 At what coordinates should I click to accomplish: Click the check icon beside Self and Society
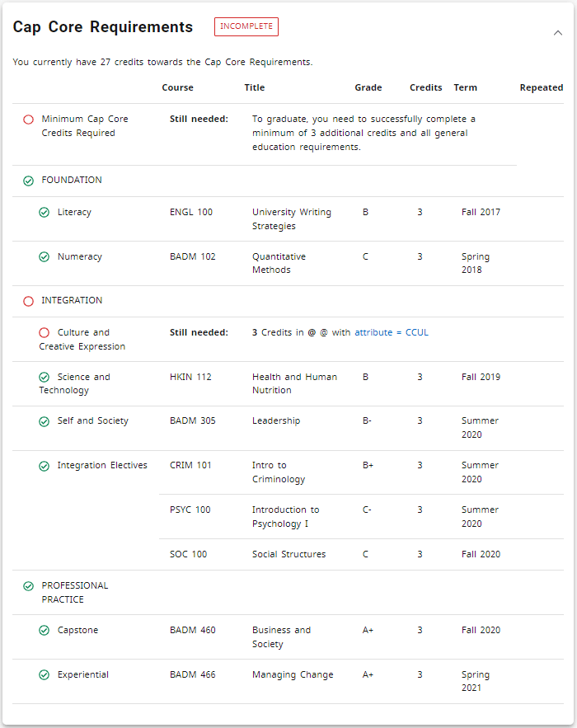click(45, 421)
